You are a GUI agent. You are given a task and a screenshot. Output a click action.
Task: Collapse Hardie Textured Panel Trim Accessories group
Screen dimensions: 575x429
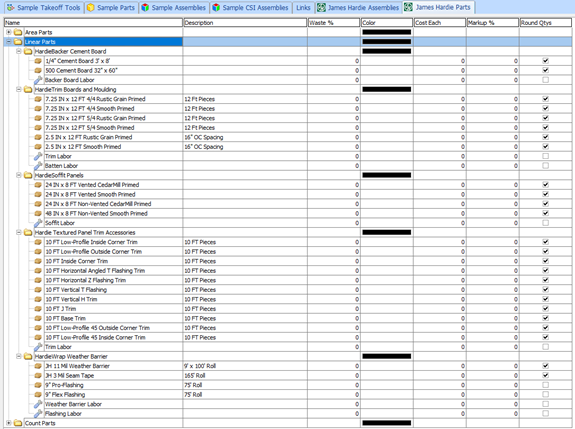coord(18,232)
